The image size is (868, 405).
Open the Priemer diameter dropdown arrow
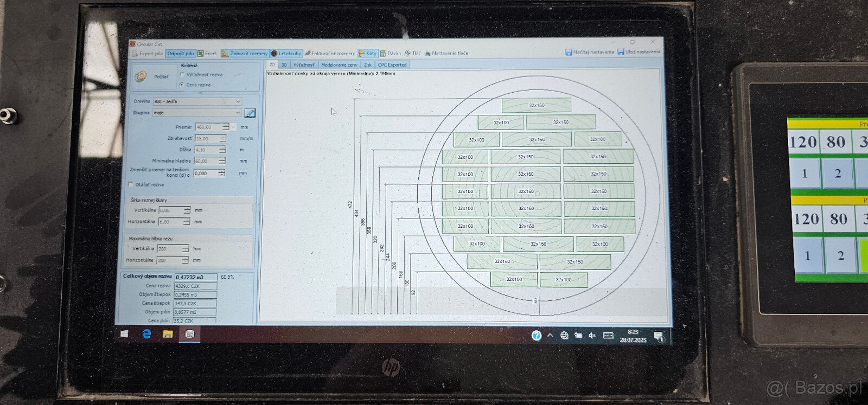point(234,127)
